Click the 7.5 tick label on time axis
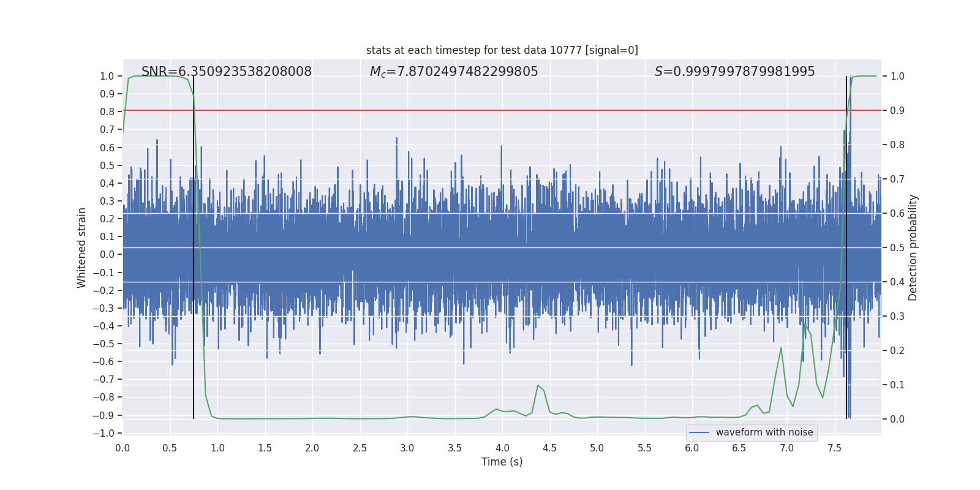This screenshot has height=490, width=980. coord(834,448)
